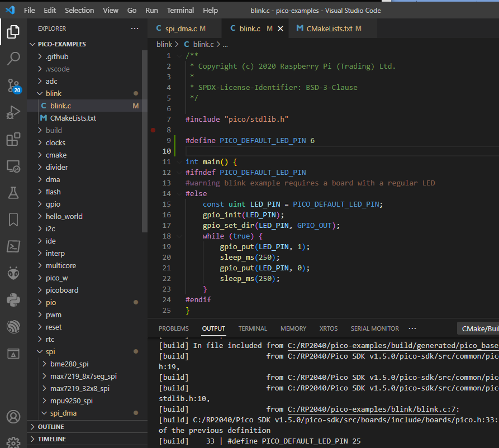The height and width of the screenshot is (448, 499).
Task: Fold the #ifndef region at line 12
Action: (179, 173)
